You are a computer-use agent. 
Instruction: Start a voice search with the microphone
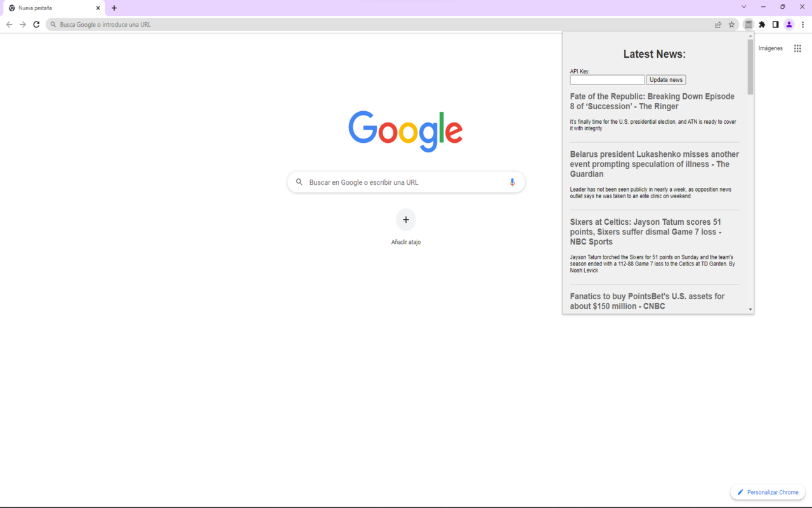pyautogui.click(x=513, y=182)
